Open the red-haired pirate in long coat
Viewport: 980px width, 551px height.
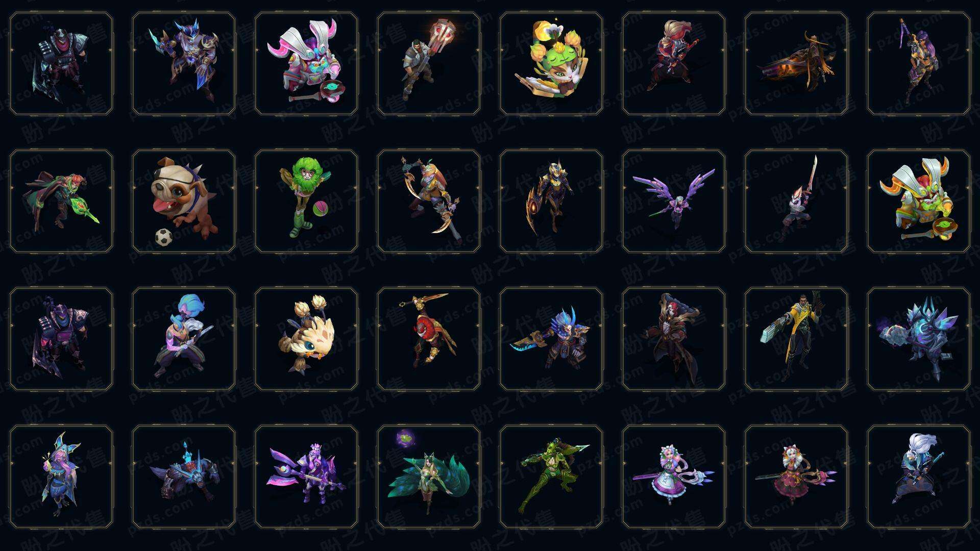tap(674, 339)
